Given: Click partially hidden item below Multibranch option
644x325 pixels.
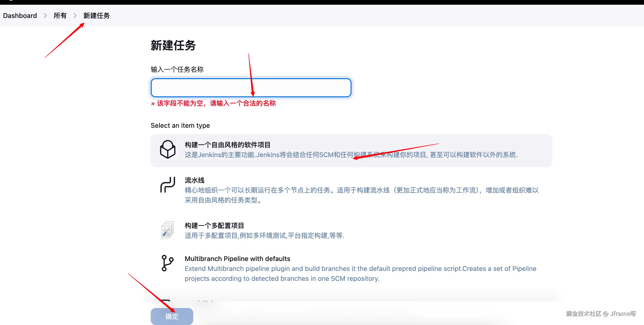Looking at the screenshot, I should pyautogui.click(x=205, y=300).
